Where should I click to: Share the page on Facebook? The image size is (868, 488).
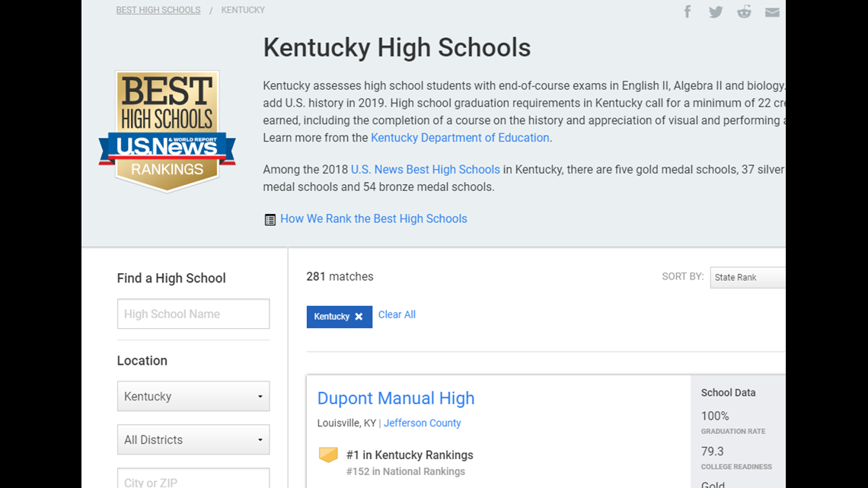point(688,11)
